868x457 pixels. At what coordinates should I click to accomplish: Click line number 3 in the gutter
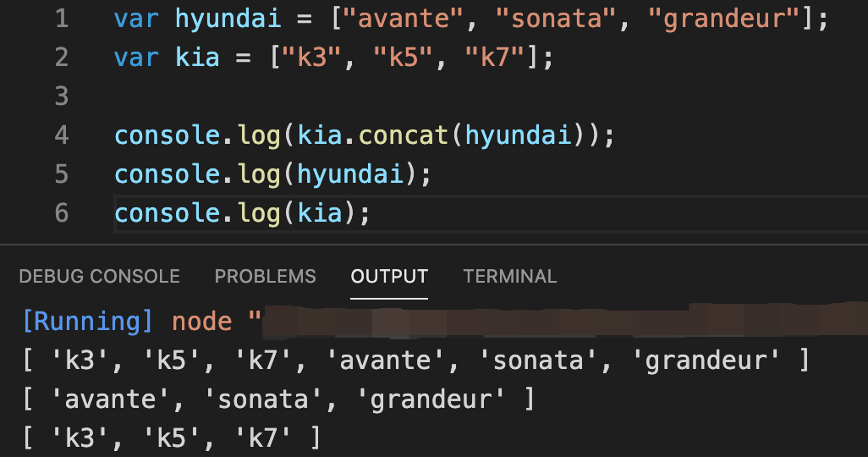coord(62,96)
